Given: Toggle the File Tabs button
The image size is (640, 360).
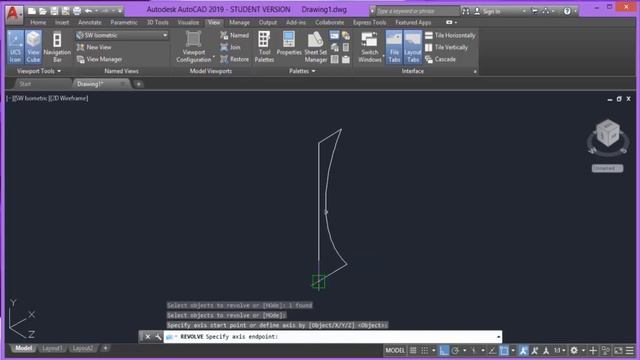Looking at the screenshot, I should 394,47.
